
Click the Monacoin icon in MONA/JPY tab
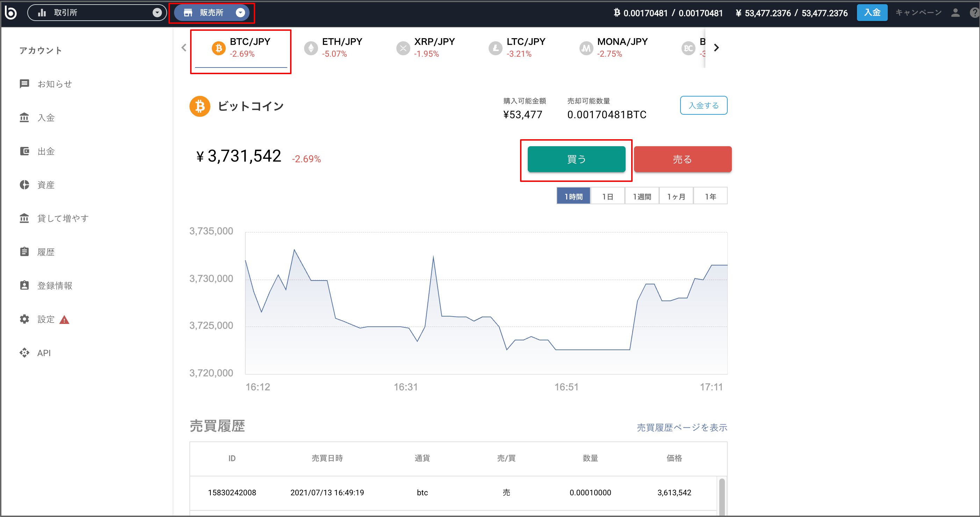[x=586, y=48]
